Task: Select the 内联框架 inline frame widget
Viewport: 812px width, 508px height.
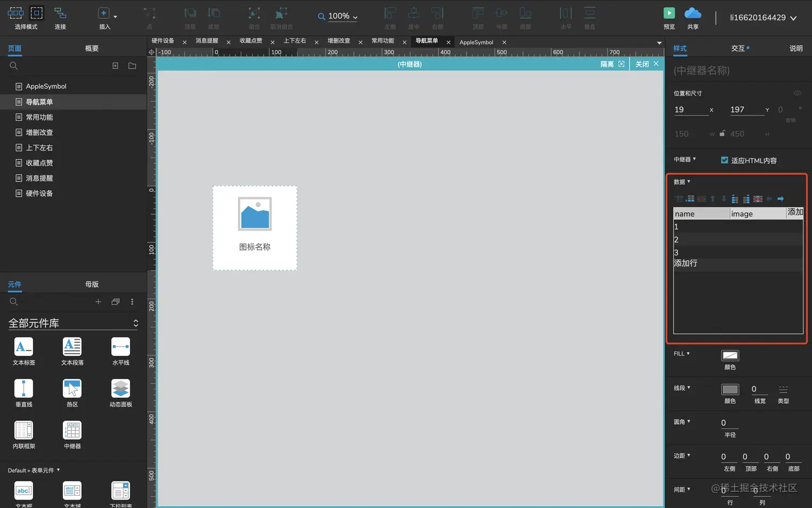Action: tap(24, 435)
